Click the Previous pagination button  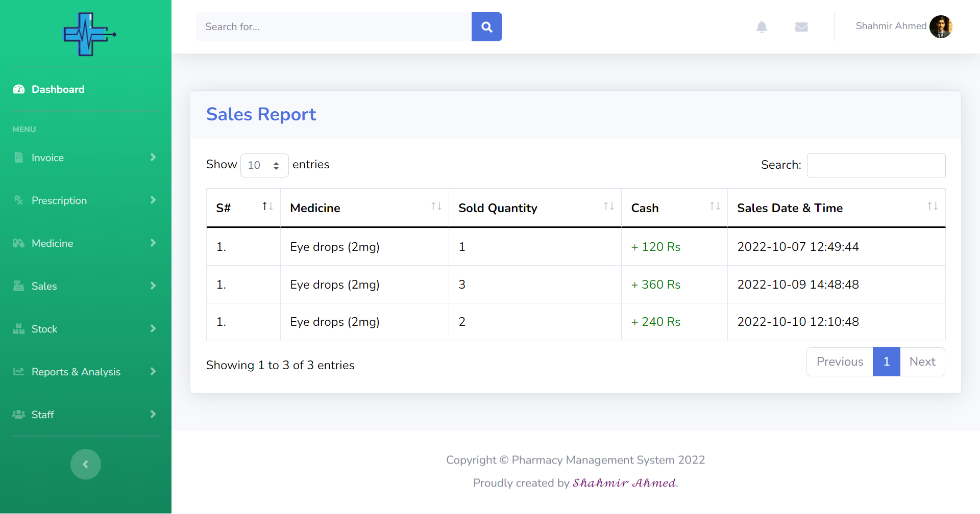tap(840, 362)
